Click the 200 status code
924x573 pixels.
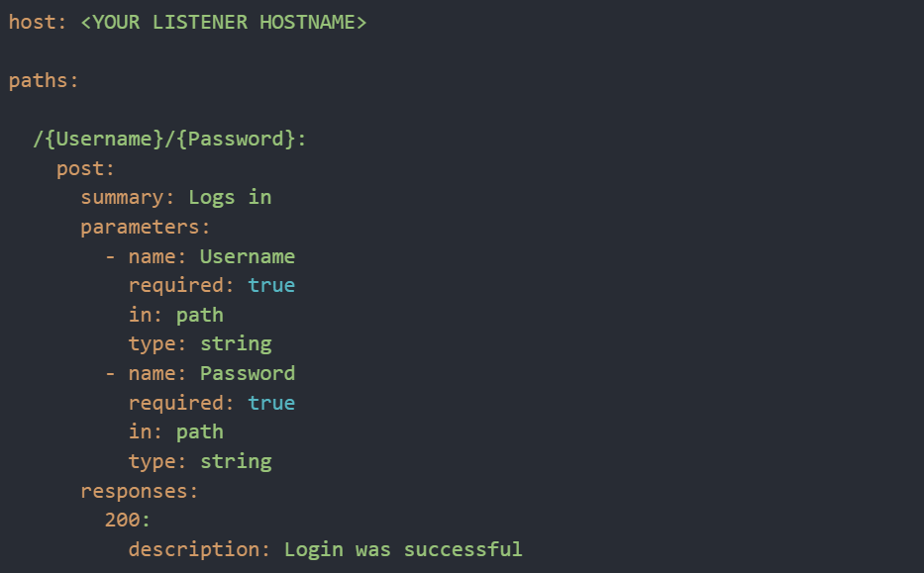(x=127, y=520)
